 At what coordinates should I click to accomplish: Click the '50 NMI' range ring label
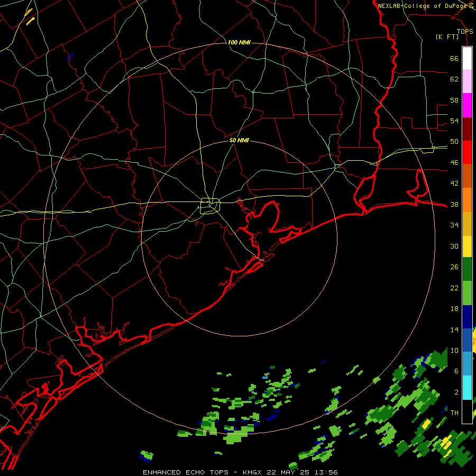tap(239, 140)
